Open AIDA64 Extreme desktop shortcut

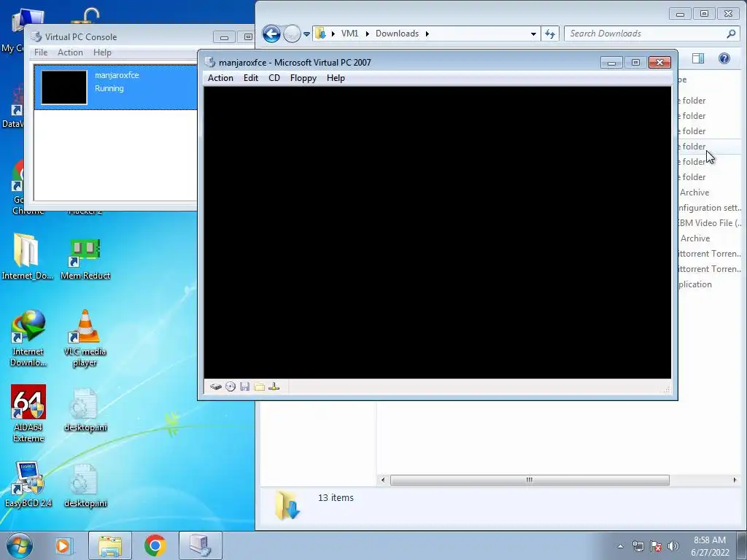pos(28,413)
